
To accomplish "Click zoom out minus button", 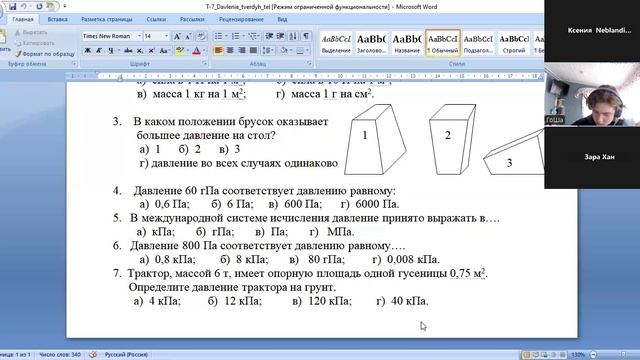I will point(594,354).
